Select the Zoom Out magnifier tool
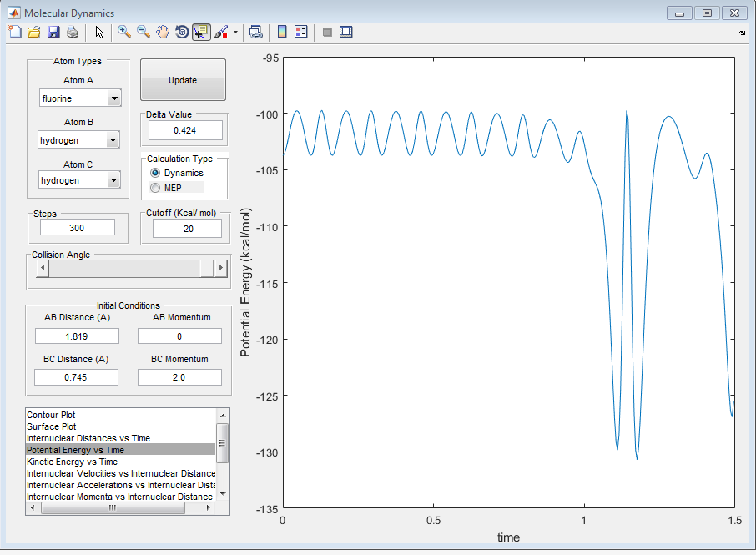 (x=144, y=32)
